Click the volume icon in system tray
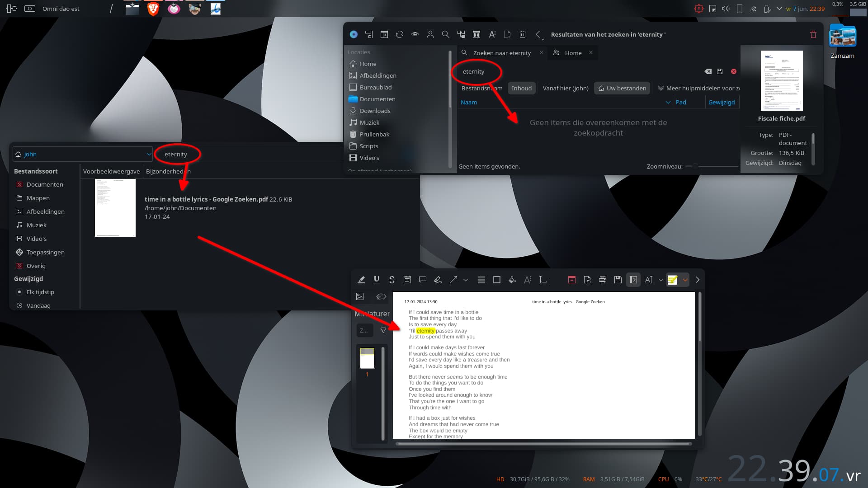 [x=726, y=9]
